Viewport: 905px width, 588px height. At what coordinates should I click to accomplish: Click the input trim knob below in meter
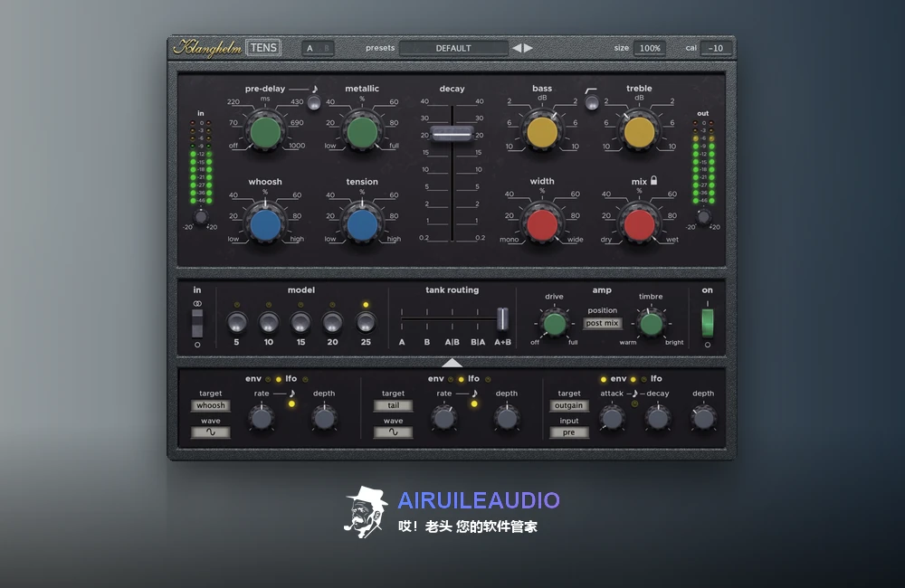[200, 217]
